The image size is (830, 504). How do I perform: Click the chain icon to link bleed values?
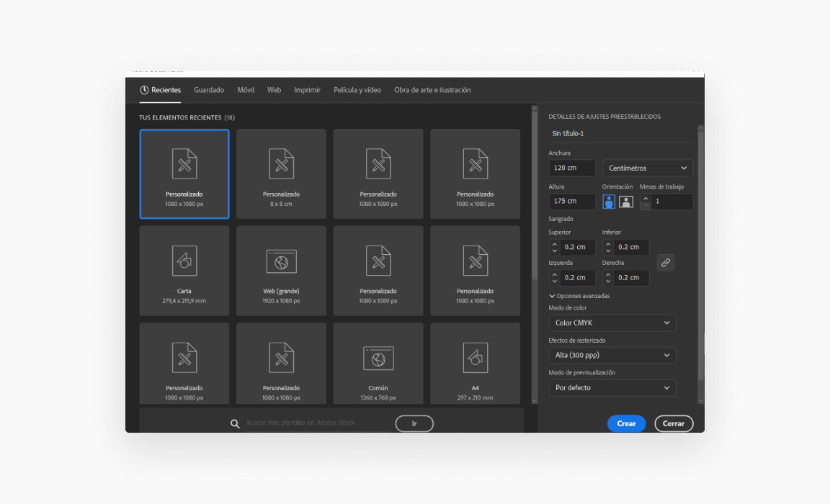pos(665,262)
